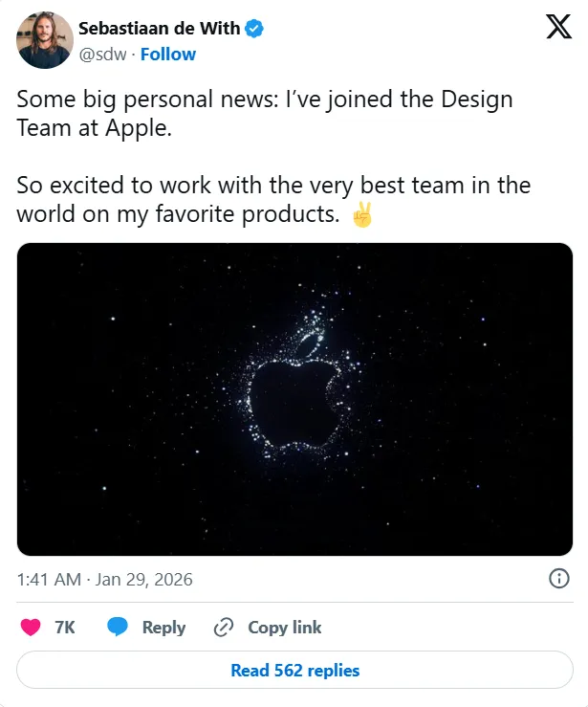This screenshot has width=588, height=707.
Task: Click the victory hand emoji
Action: [362, 214]
